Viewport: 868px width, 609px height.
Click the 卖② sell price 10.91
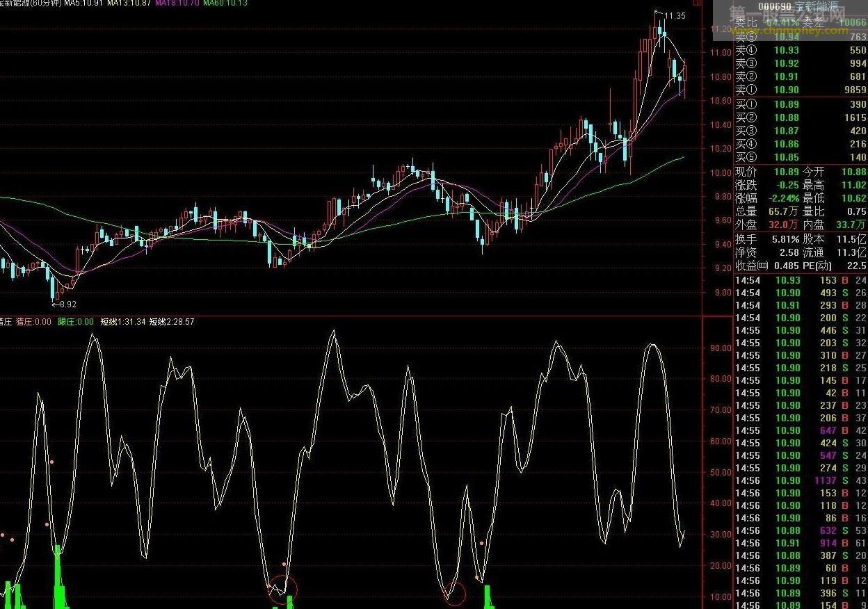point(787,76)
